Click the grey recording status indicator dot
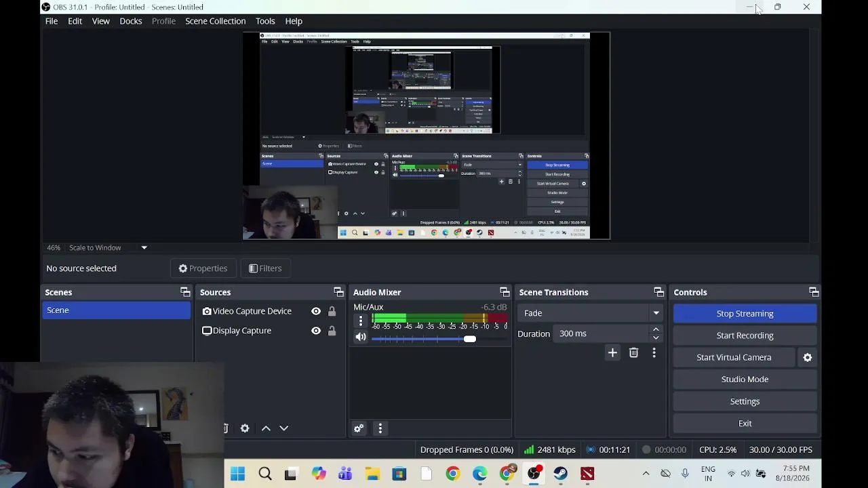The image size is (868, 488). 646,449
